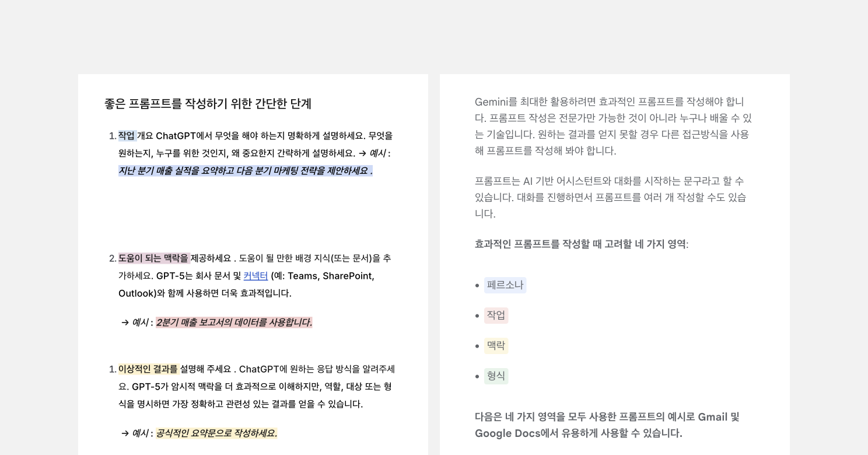
Task: Click blue highlighted 작업 in first list item
Action: (x=127, y=136)
